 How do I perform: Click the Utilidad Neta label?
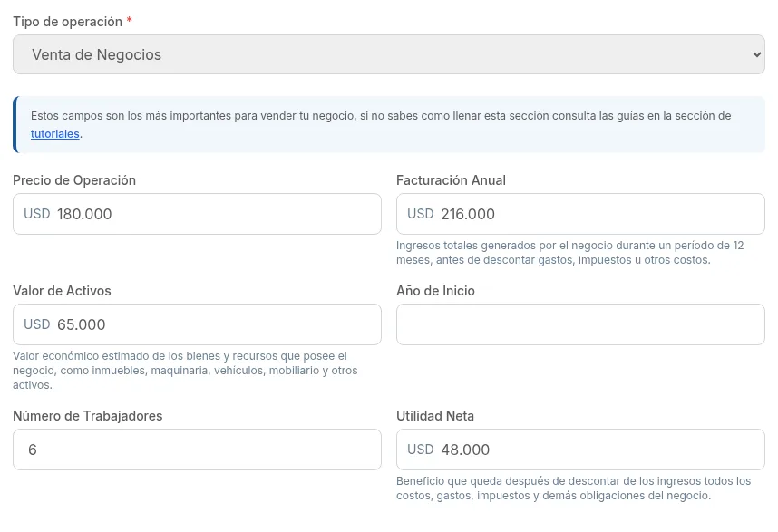pyautogui.click(x=435, y=415)
